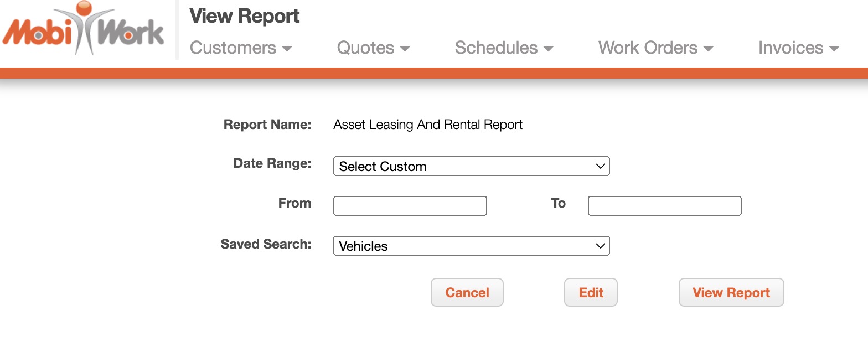
Task: Focus the To date field
Action: click(664, 206)
